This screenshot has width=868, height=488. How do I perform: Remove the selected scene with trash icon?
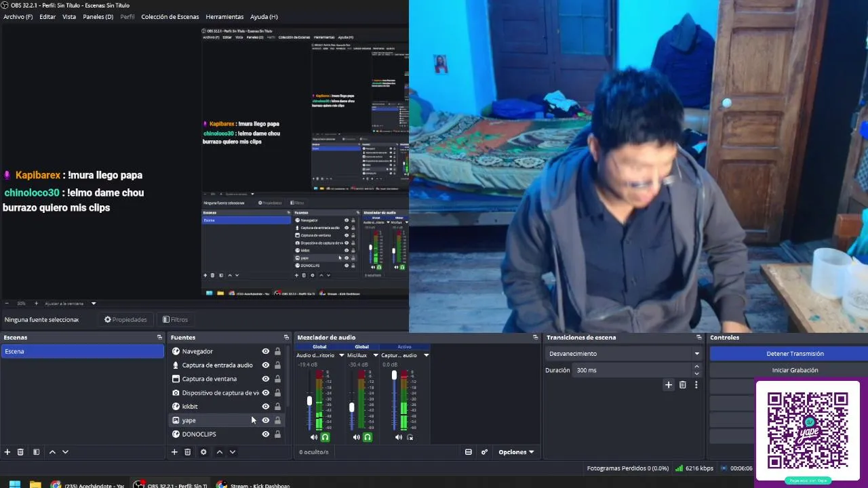[x=20, y=452]
